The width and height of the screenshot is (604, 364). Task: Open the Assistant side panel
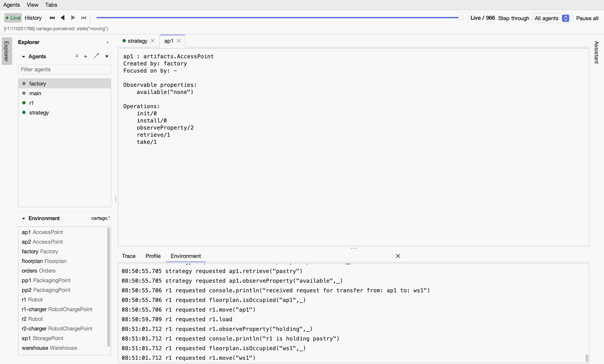(x=596, y=52)
